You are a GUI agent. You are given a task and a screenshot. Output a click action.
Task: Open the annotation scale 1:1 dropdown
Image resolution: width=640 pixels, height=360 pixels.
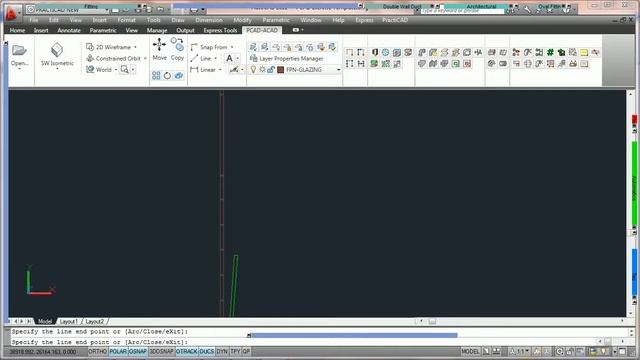pos(520,351)
